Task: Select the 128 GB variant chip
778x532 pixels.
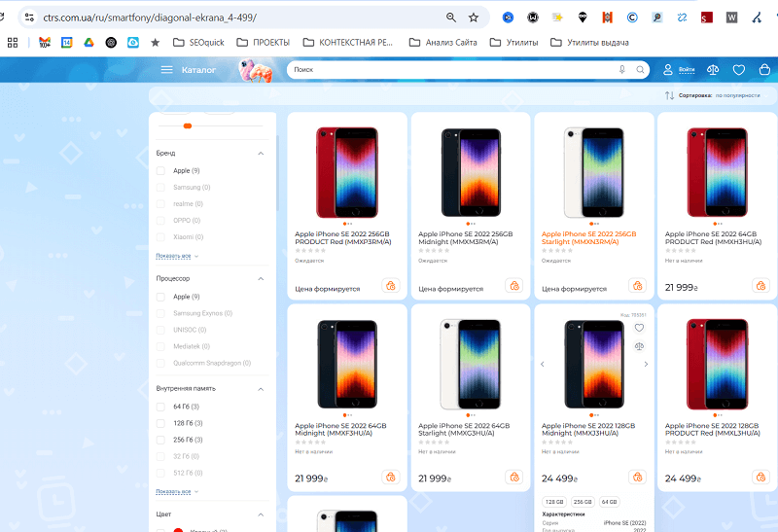Action: point(554,502)
